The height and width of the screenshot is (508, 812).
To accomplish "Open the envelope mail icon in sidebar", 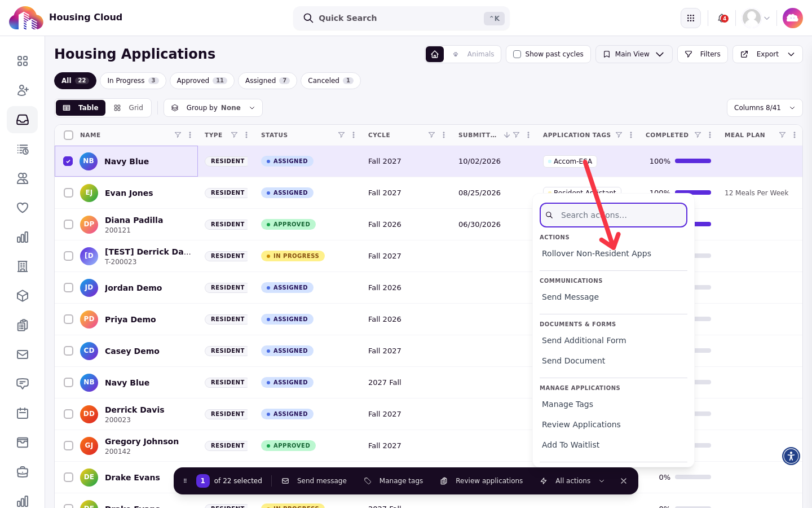I will coord(23,354).
